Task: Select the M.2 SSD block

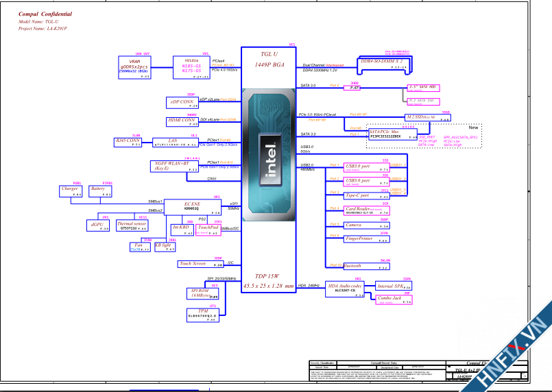Action: (427, 117)
